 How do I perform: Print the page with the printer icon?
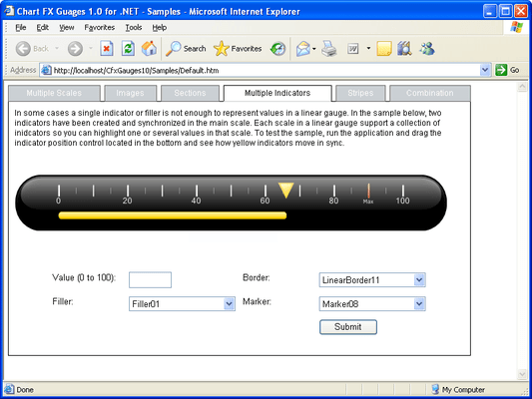[328, 49]
